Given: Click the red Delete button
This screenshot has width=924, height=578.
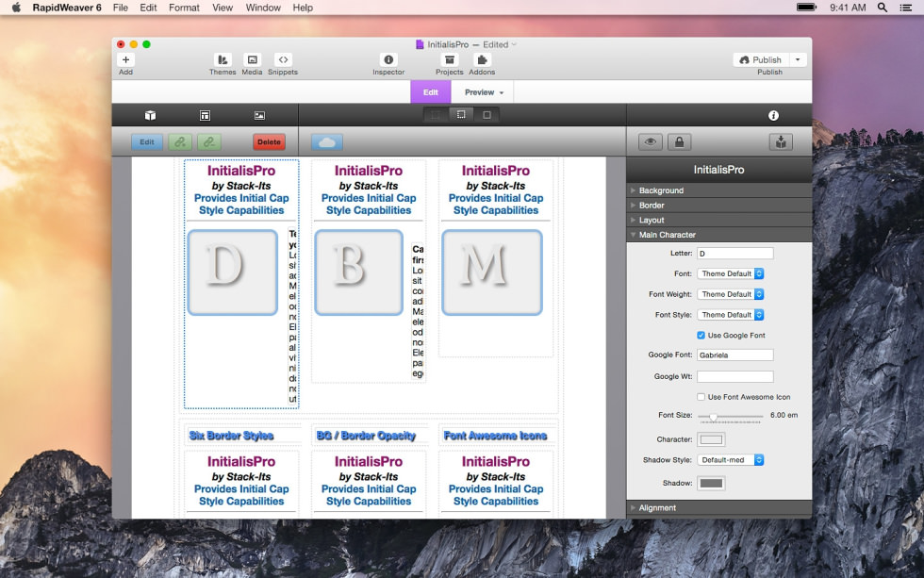Looking at the screenshot, I should pos(269,142).
